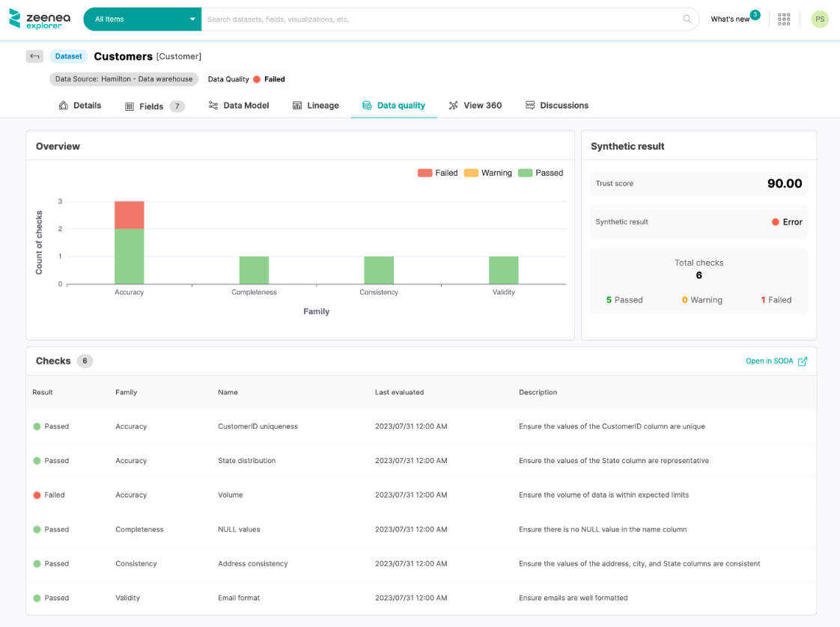The image size is (840, 627).
Task: Click the red Failed segment of Accuracy bar
Action: coord(129,215)
